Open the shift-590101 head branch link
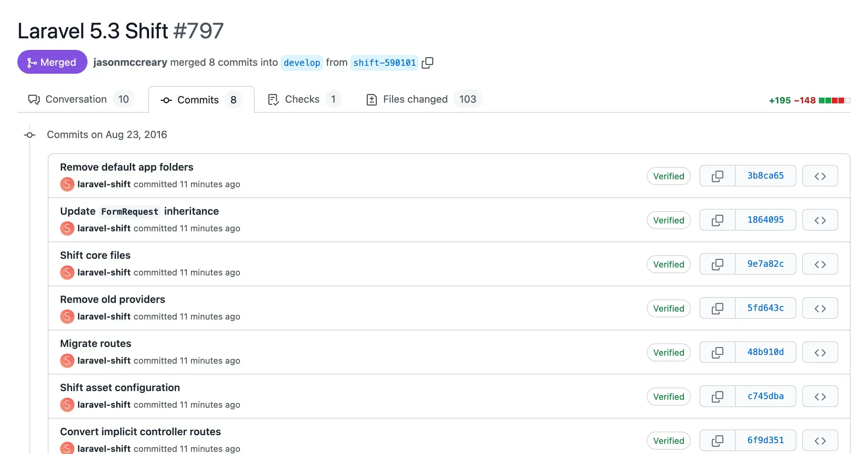The height and width of the screenshot is (454, 868). pos(384,63)
